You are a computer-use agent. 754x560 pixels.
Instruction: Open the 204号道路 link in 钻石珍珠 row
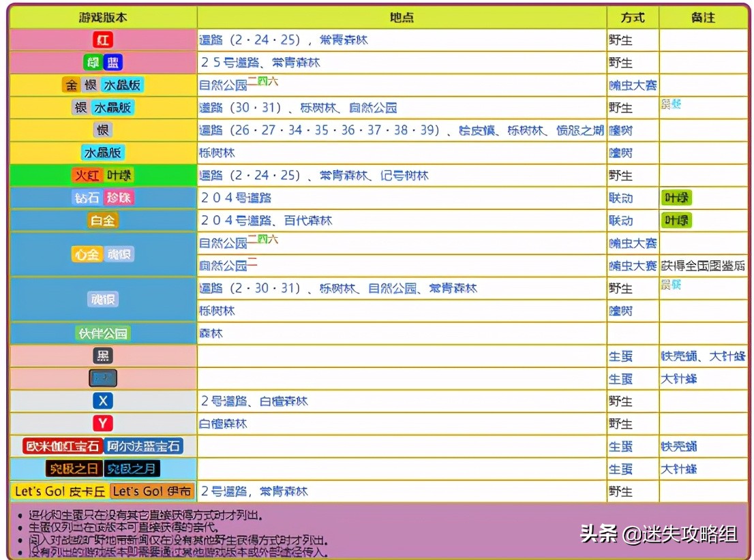pos(236,198)
